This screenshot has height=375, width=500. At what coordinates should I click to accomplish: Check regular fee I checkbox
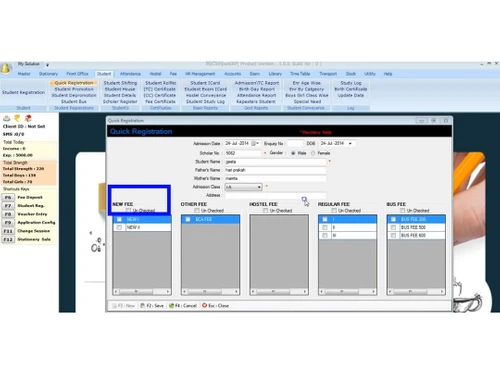(x=325, y=219)
